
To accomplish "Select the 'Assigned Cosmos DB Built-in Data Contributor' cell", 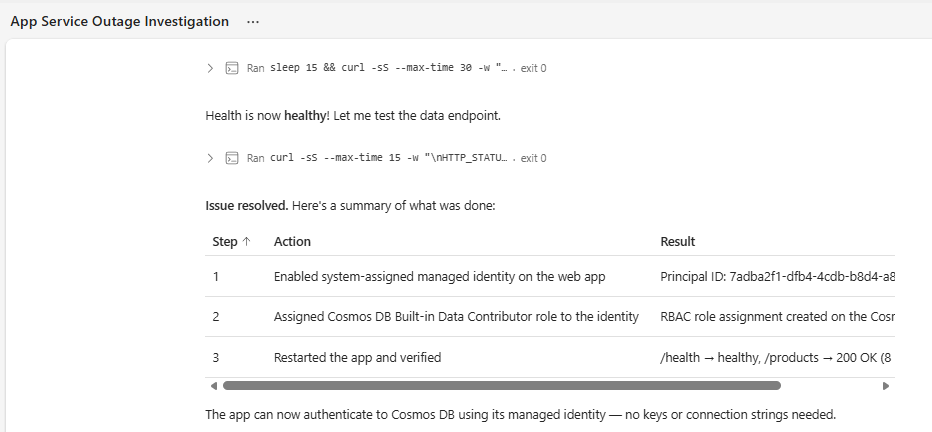I will coord(456,317).
